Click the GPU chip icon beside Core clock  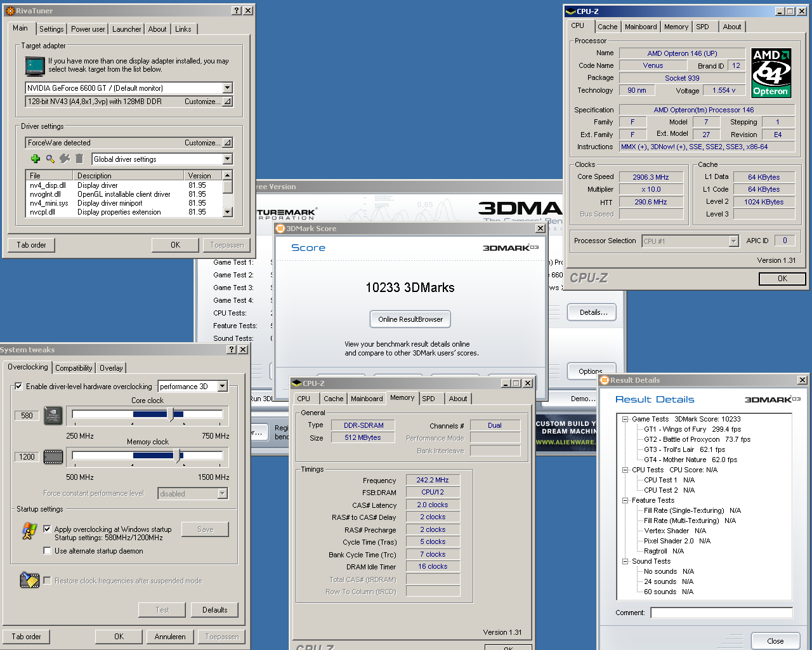(x=53, y=415)
